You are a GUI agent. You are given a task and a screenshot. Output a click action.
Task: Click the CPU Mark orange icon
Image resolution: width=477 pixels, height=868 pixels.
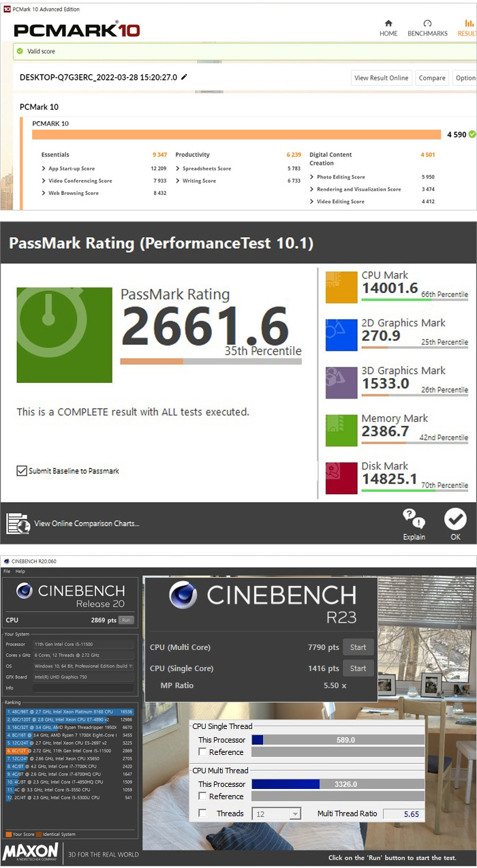pyautogui.click(x=341, y=287)
